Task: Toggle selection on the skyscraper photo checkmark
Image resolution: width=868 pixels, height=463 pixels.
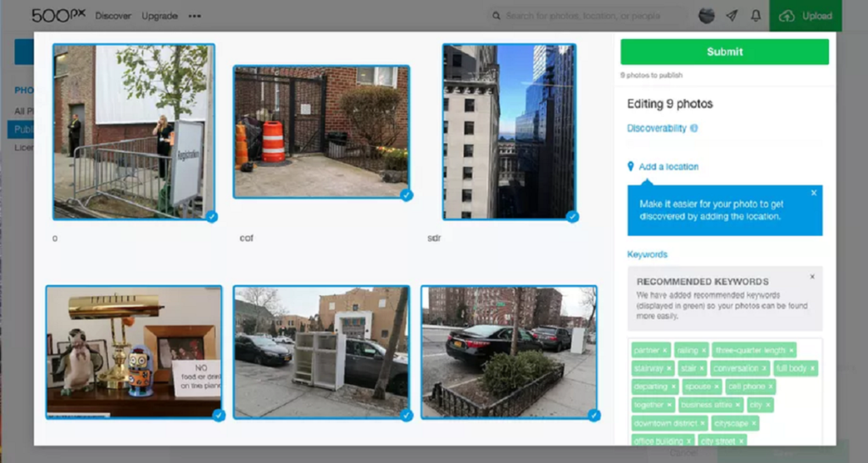Action: click(x=572, y=217)
